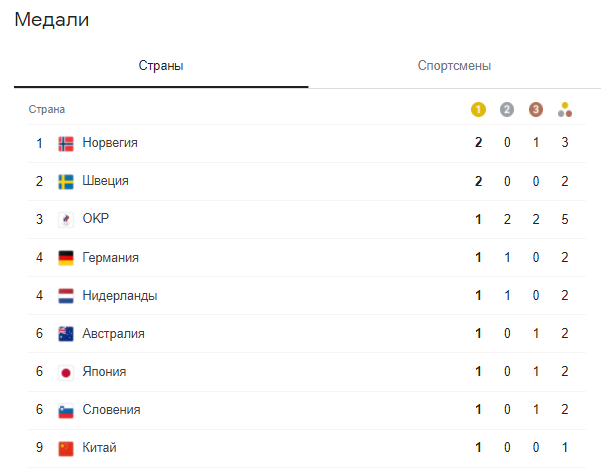Switch to the Спортсмены tab

point(454,66)
